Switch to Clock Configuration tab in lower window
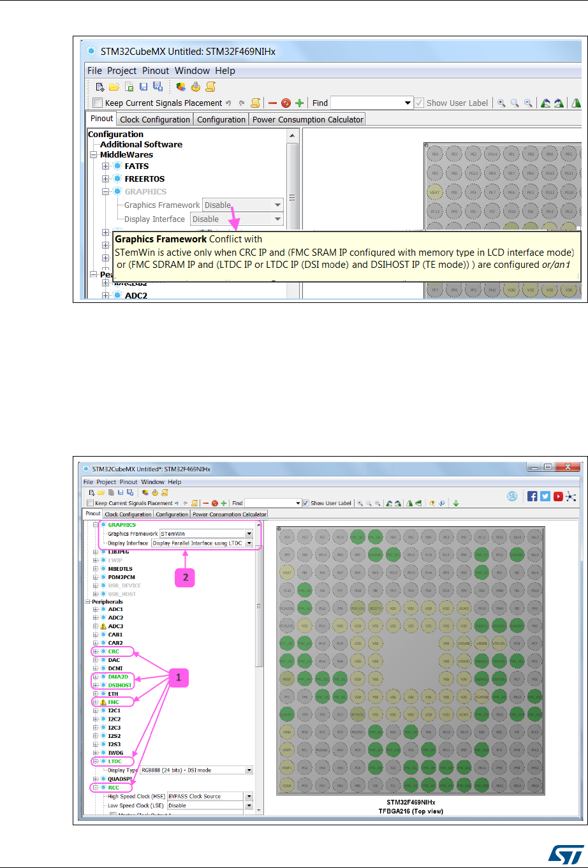This screenshot has height=868, width=588. point(128,514)
